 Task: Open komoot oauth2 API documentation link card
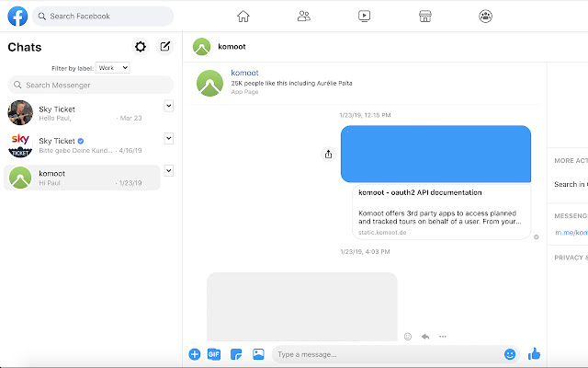click(441, 212)
